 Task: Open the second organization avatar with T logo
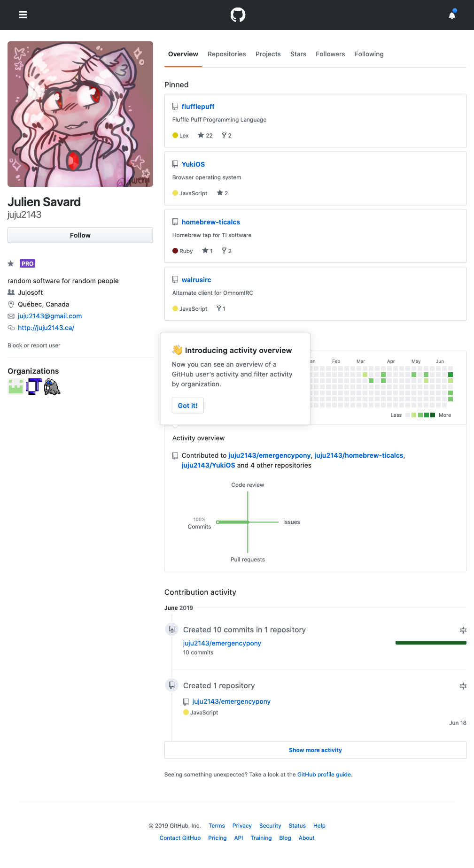[x=34, y=387]
